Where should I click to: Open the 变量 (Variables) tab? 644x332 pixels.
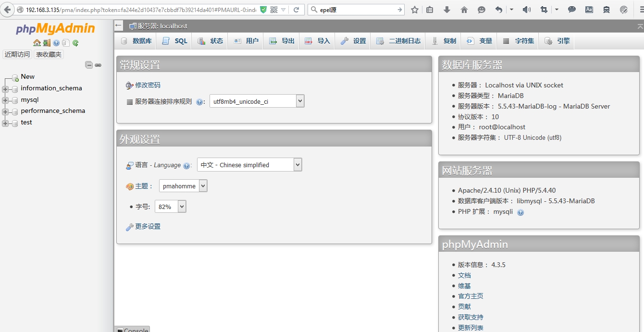click(x=479, y=41)
